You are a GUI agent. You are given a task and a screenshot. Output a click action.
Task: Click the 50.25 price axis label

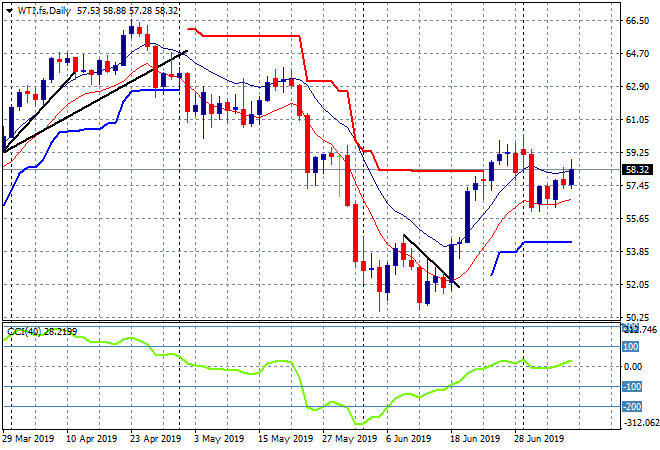pyautogui.click(x=637, y=317)
